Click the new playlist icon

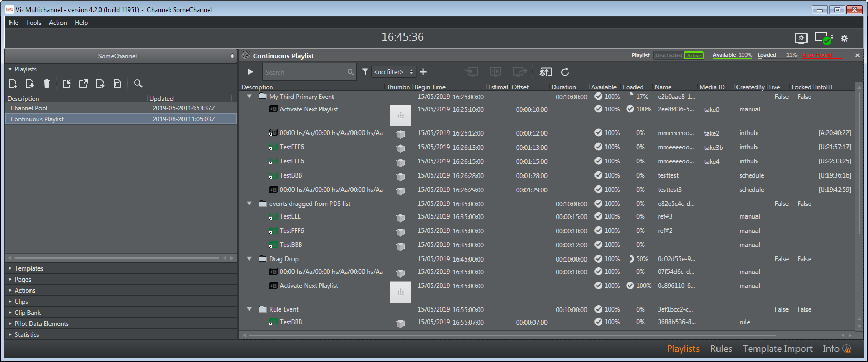pyautogui.click(x=13, y=84)
